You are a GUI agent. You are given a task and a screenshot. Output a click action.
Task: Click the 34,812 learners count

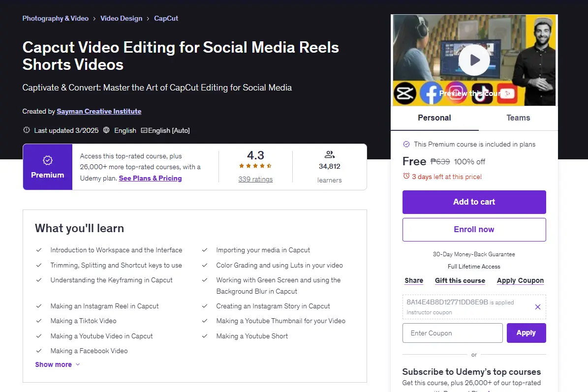click(x=329, y=166)
